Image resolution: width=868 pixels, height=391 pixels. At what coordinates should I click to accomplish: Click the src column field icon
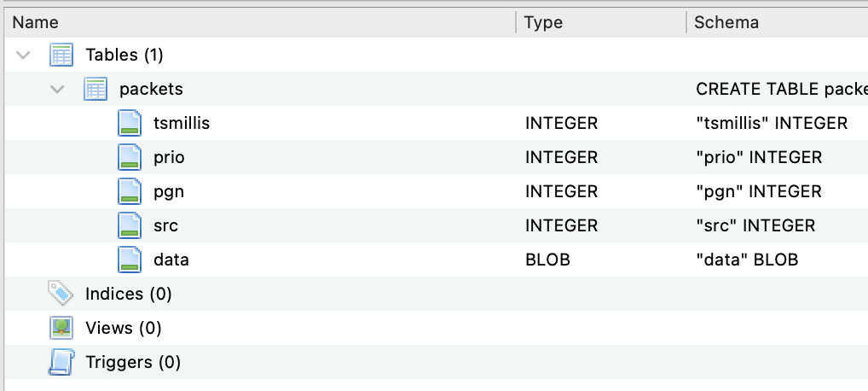pyautogui.click(x=130, y=225)
